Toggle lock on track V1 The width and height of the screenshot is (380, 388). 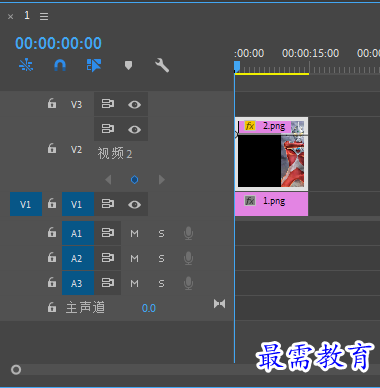tap(52, 203)
